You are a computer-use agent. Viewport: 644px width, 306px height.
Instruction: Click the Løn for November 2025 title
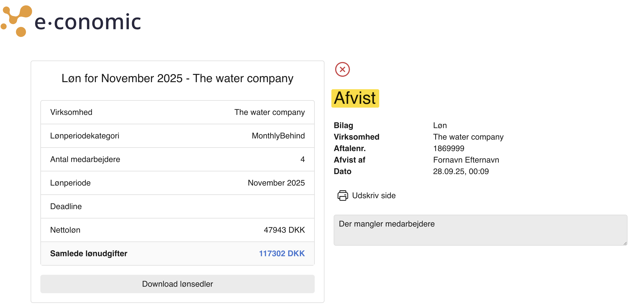click(x=177, y=78)
